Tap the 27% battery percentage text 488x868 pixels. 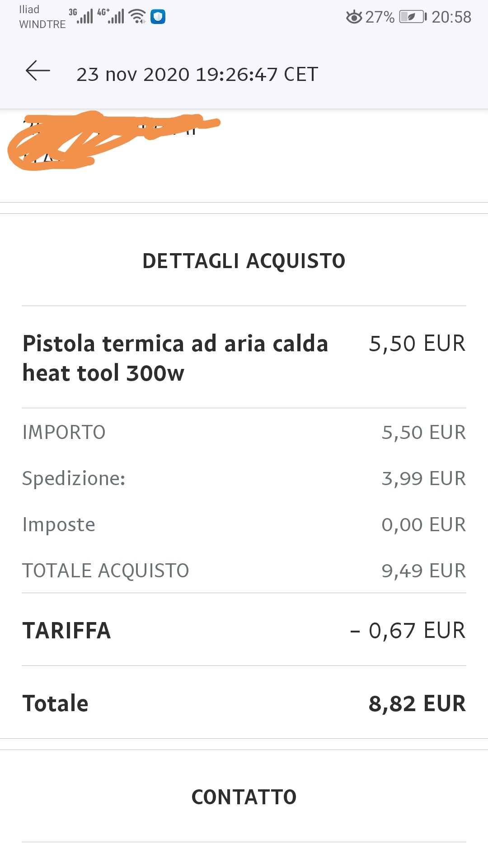click(x=380, y=17)
